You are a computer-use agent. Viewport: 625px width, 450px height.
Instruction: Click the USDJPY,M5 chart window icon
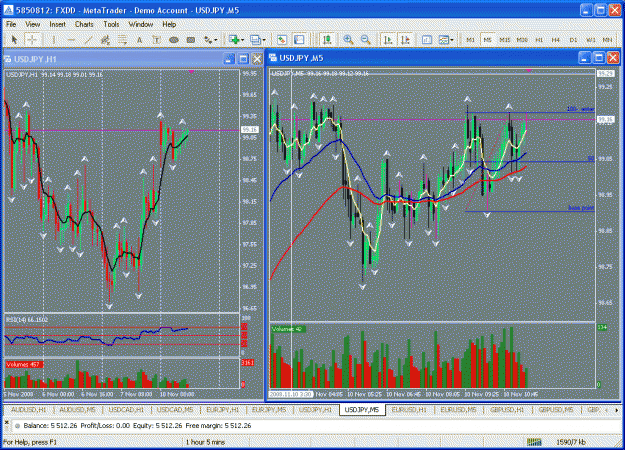coord(273,58)
